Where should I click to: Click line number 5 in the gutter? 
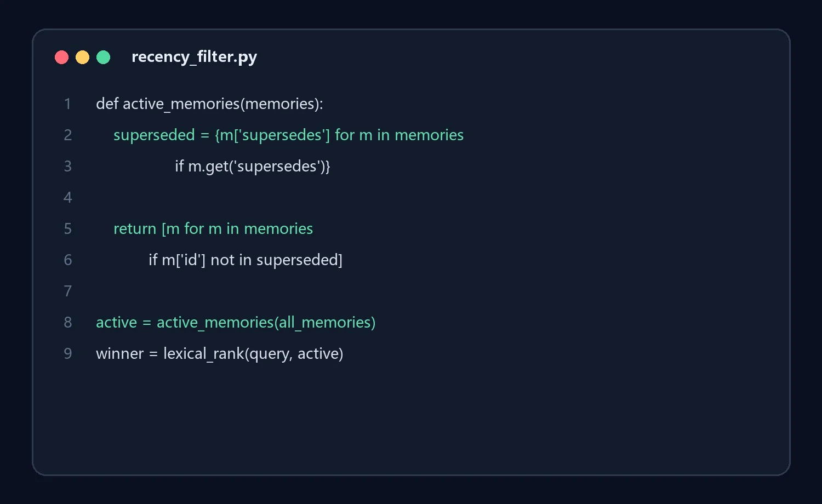67,228
